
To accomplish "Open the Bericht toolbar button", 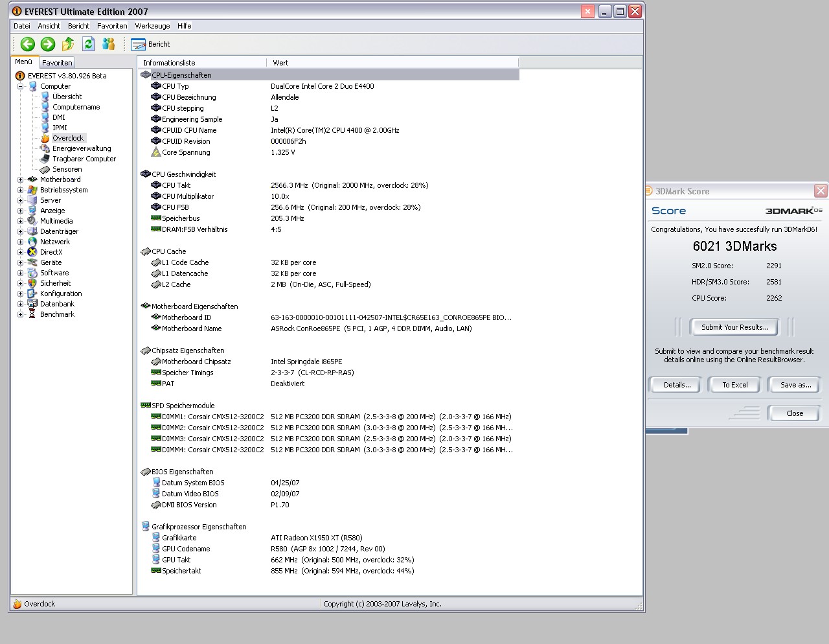I will [x=150, y=44].
